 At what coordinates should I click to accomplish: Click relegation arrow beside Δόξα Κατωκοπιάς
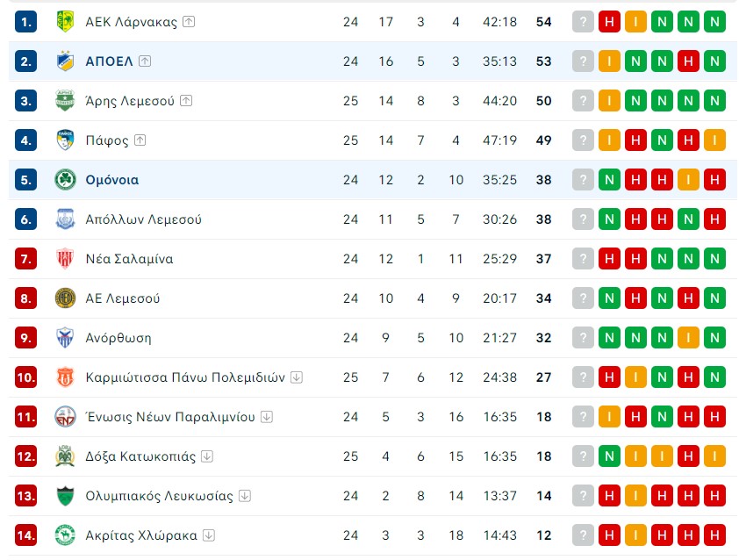(207, 456)
